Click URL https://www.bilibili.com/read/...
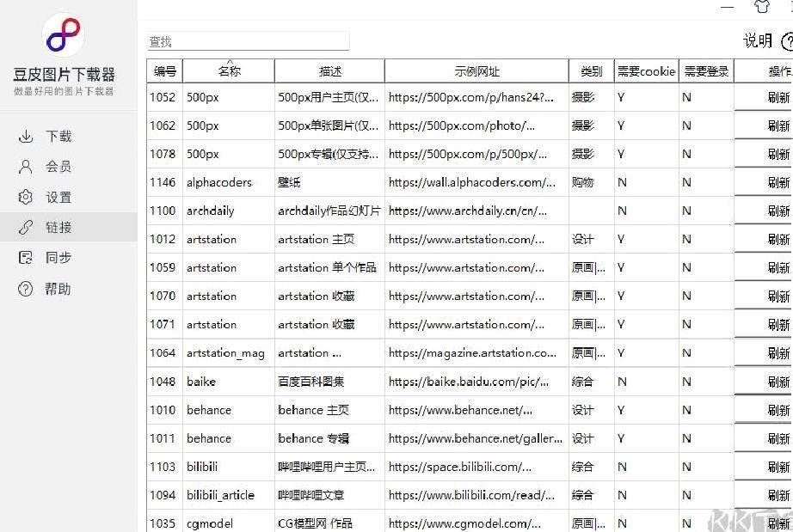 [x=476, y=495]
